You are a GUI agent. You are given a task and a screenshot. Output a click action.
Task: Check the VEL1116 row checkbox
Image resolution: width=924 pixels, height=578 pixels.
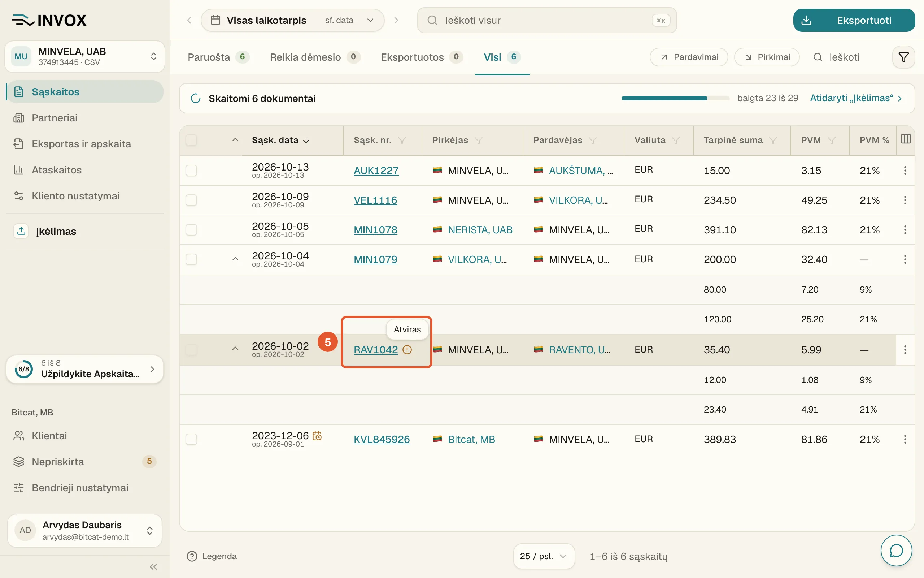click(x=191, y=200)
